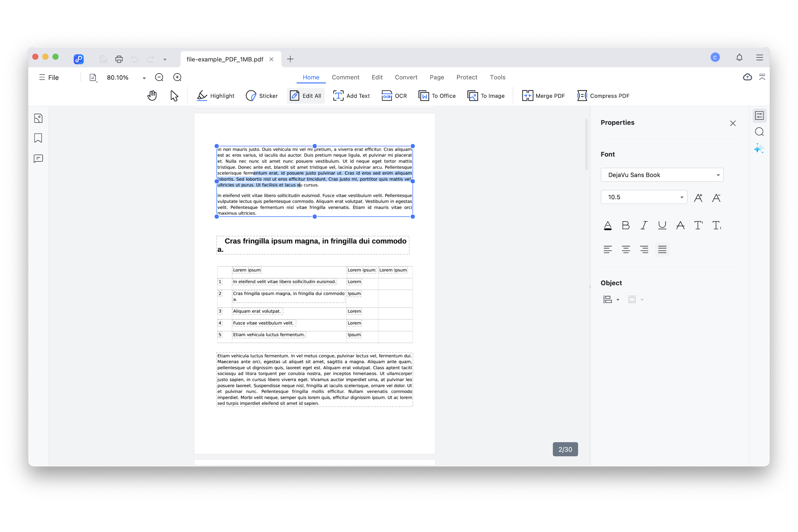Toggle Edit All mode

tap(306, 96)
